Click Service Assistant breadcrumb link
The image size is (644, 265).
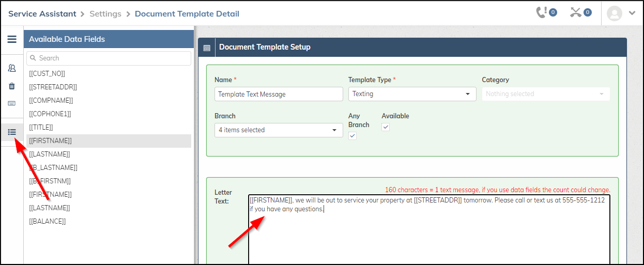[x=42, y=14]
